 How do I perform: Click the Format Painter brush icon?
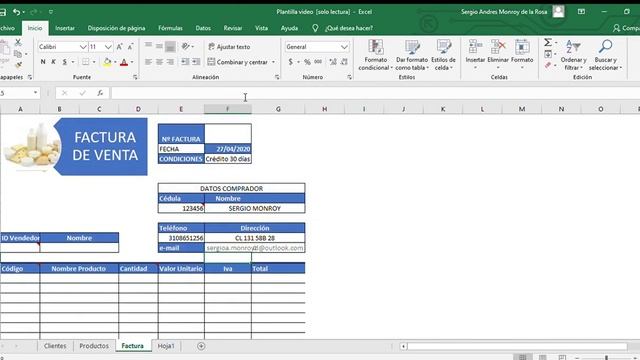18,65
